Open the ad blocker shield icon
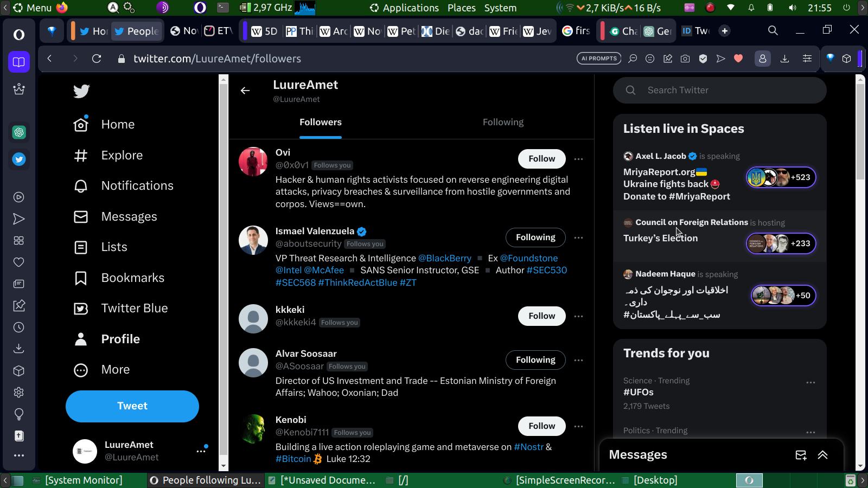Viewport: 868px width, 488px height. point(703,59)
